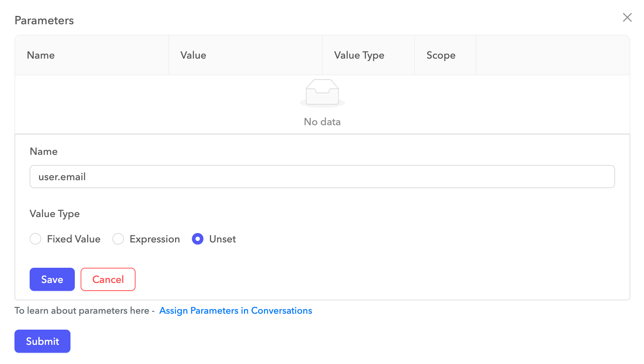Click the empty inbox No data icon
The width and height of the screenshot is (644, 364).
point(322,93)
